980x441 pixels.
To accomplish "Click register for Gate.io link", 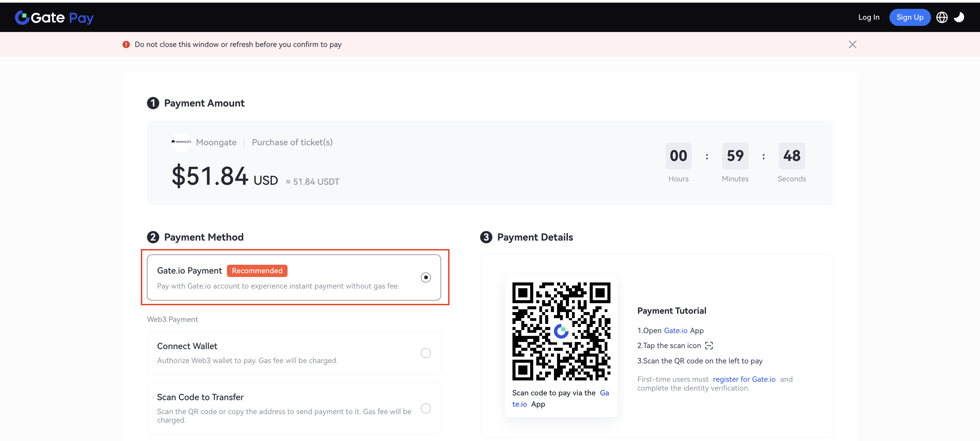I will click(x=744, y=379).
